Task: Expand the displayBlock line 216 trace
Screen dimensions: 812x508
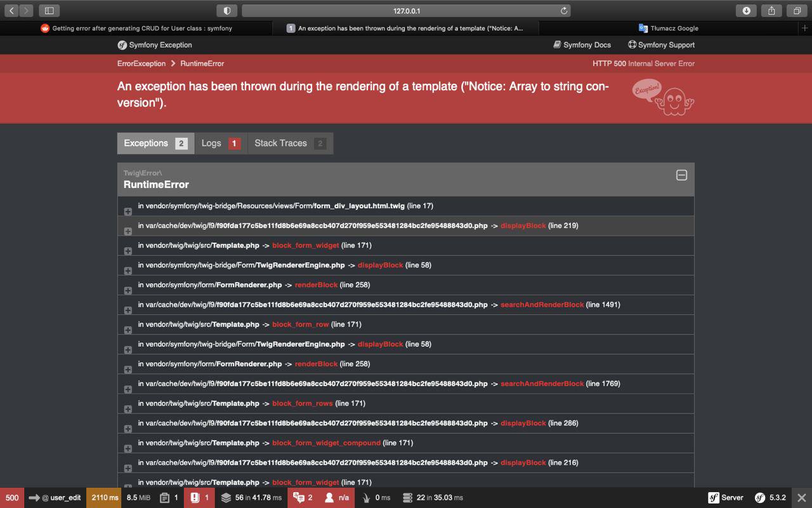Action: [x=128, y=468]
